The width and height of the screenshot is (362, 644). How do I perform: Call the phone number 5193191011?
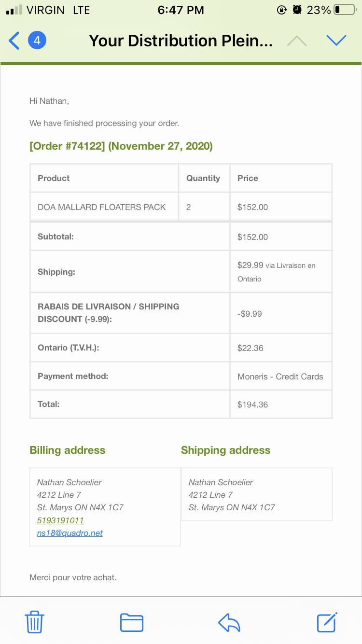60,520
